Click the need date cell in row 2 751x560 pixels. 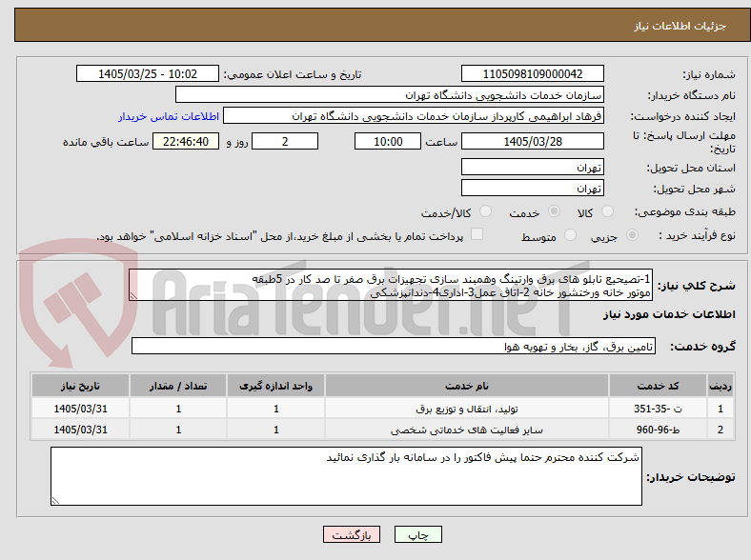click(x=80, y=430)
